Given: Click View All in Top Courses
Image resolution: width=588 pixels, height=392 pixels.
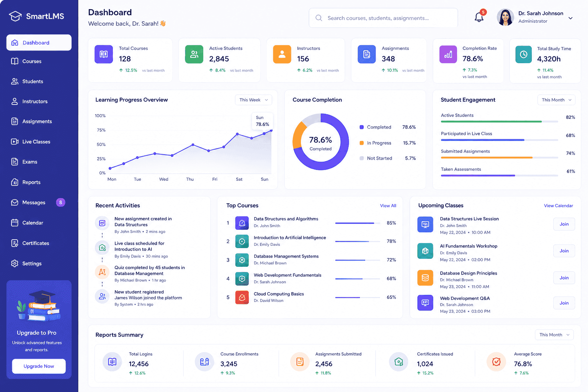Looking at the screenshot, I should pyautogui.click(x=388, y=206).
